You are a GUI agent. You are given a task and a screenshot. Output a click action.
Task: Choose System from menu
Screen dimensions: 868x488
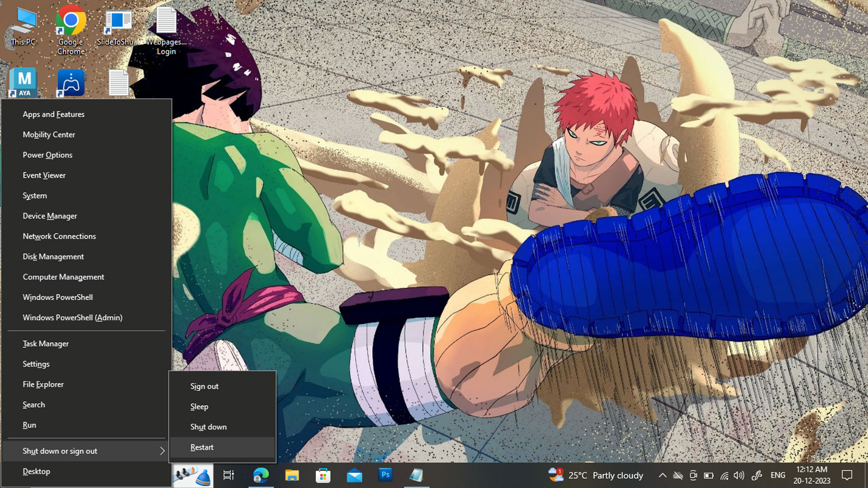tap(87, 195)
